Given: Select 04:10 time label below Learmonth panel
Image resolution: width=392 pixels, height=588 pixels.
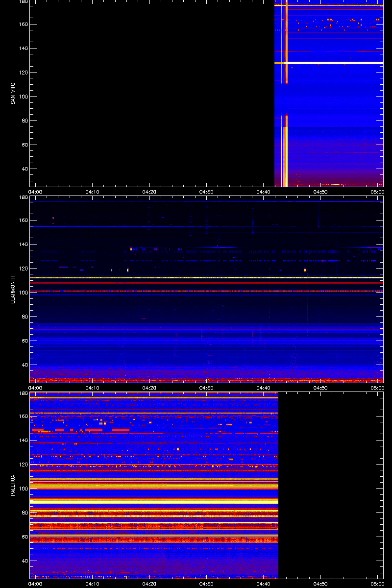Looking at the screenshot, I should tap(93, 388).
